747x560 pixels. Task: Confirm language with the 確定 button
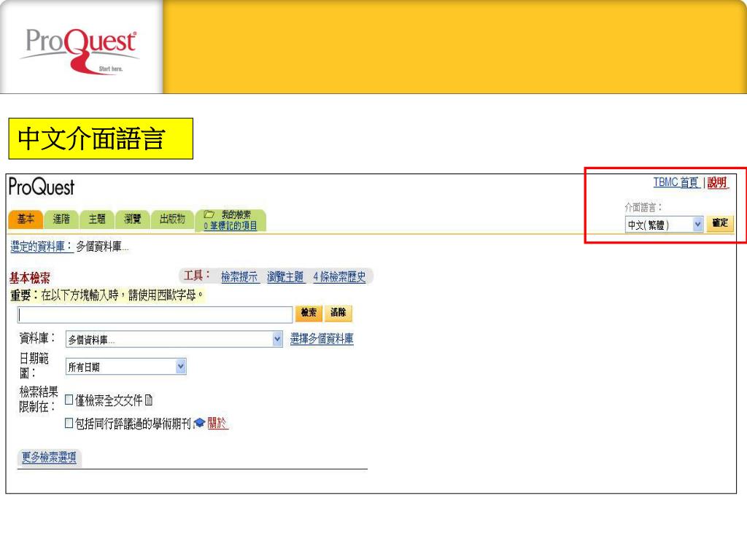720,223
